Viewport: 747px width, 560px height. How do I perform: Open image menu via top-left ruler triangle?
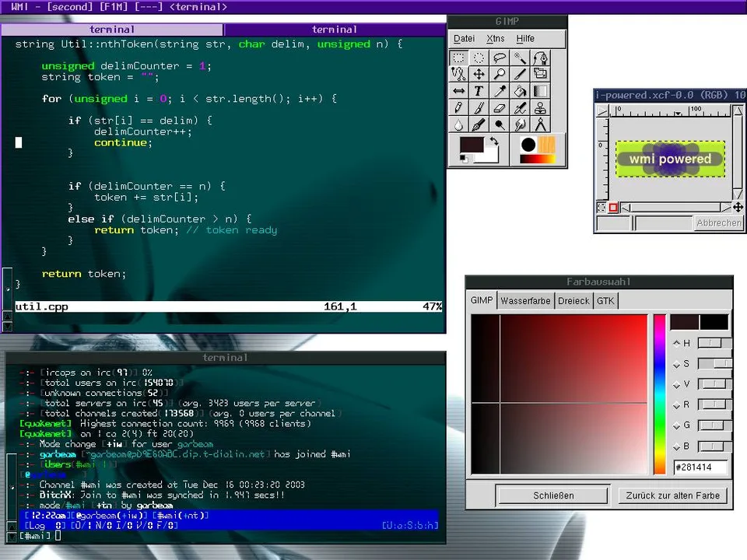click(602, 111)
